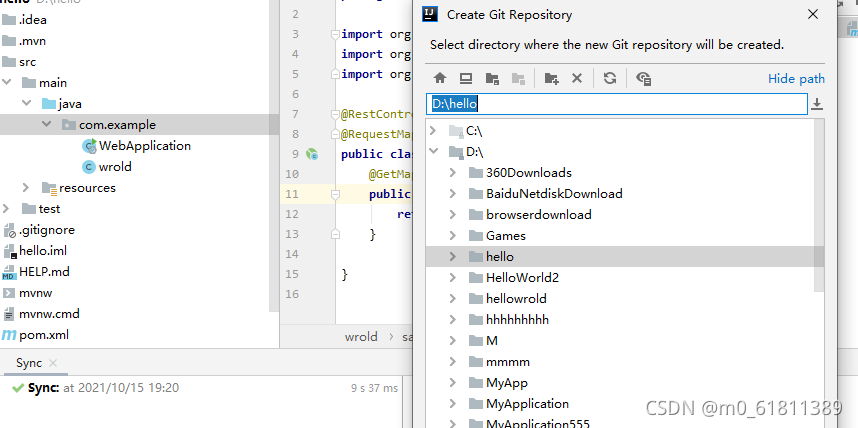Expand the BaiduNetdiskDownload folder

(x=453, y=193)
